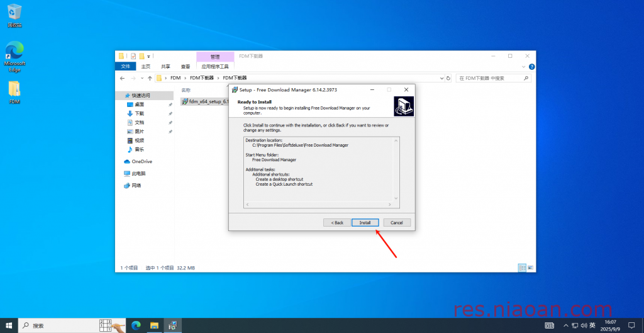The image size is (644, 333).
Task: Expand the address bar history dropdown
Action: point(441,78)
